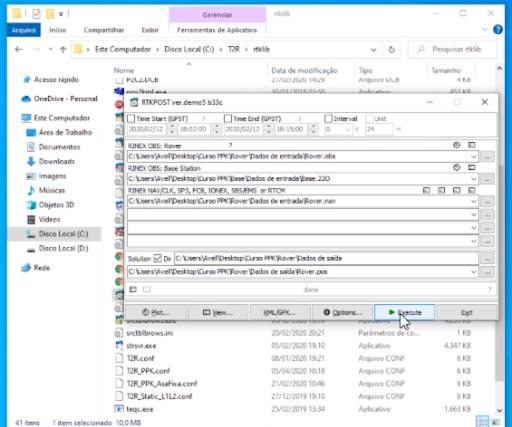This screenshot has height=427, width=512.
Task: Switch to the Início ribbon tab
Action: click(58, 30)
